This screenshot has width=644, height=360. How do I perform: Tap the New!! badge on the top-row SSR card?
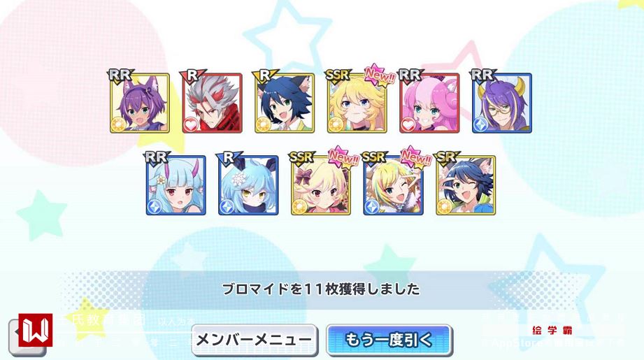click(380, 75)
